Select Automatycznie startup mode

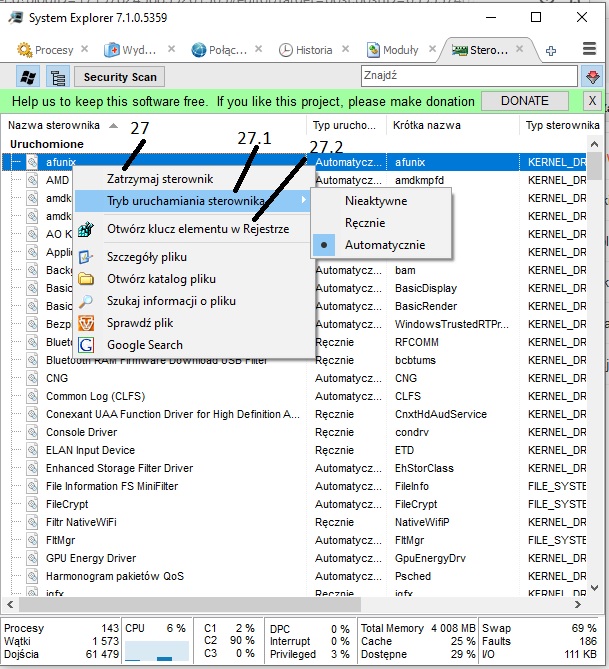[382, 245]
